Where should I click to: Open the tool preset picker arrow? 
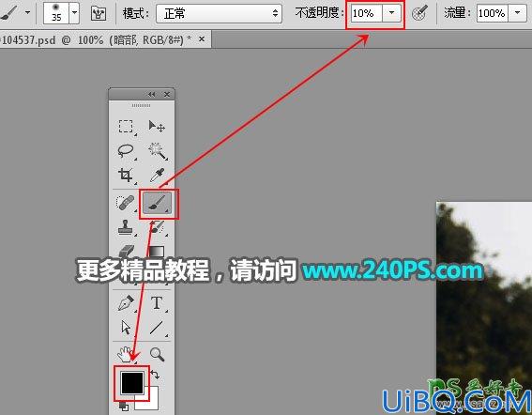[27, 13]
